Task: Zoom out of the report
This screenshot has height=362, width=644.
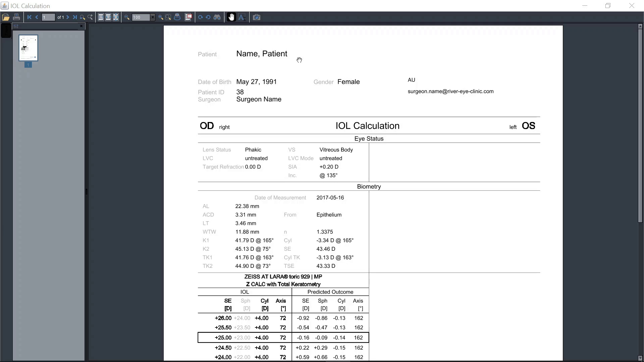Action: pos(127,17)
